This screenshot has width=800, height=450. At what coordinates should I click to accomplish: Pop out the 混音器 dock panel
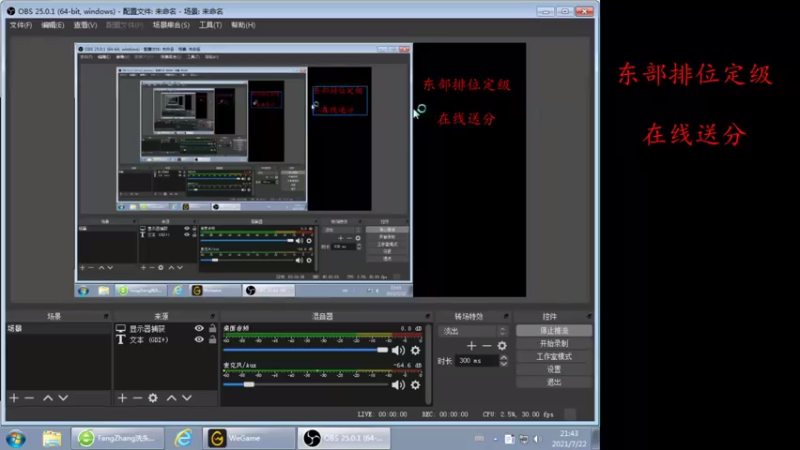pyautogui.click(x=428, y=316)
